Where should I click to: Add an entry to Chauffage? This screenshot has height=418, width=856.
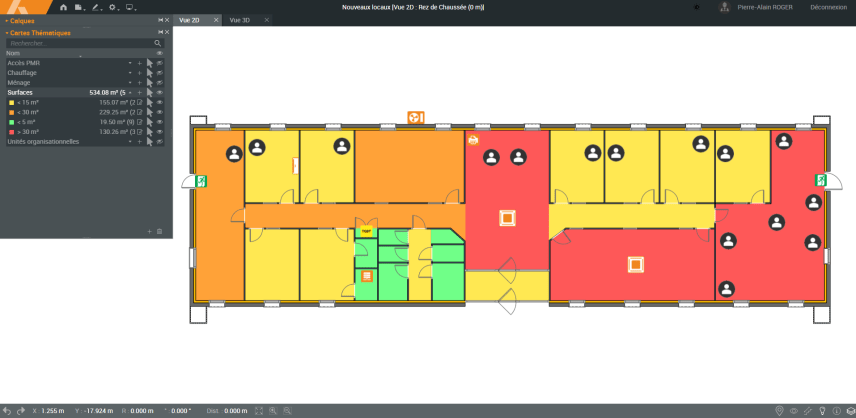coord(139,73)
